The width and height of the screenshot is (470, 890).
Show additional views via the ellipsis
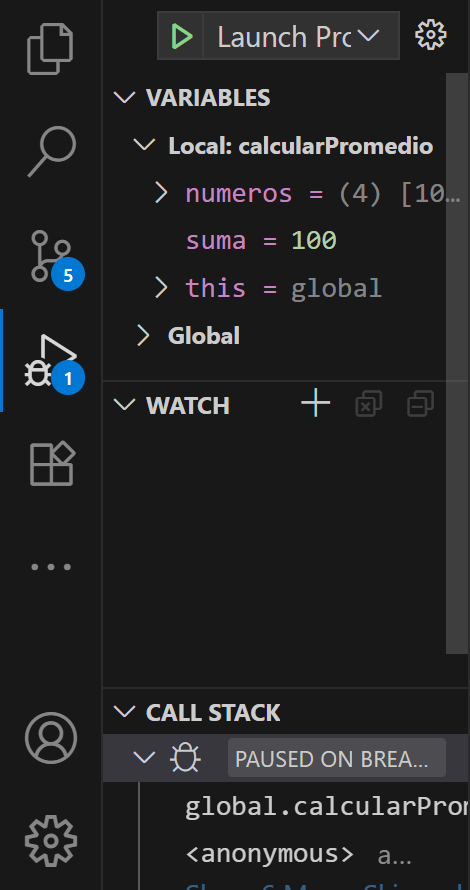[x=51, y=566]
